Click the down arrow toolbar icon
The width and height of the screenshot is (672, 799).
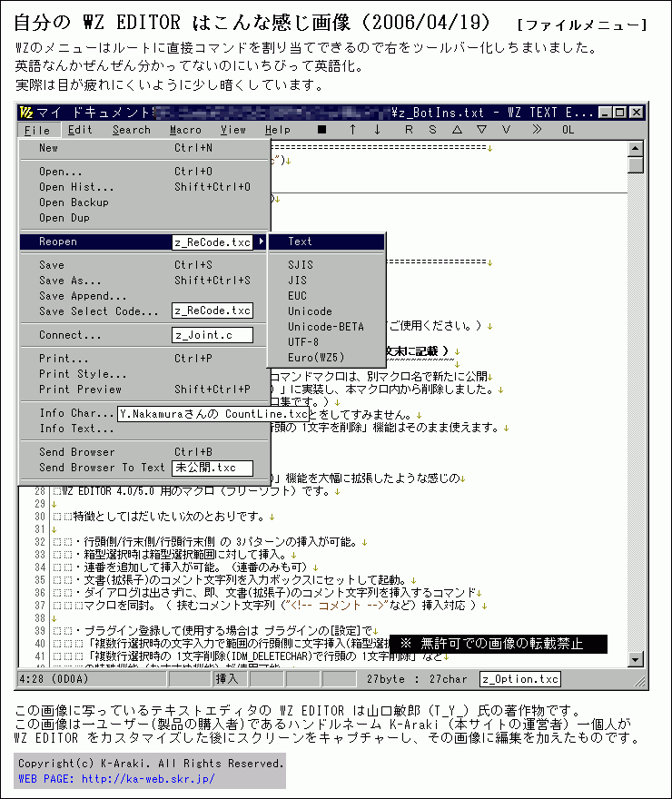tap(377, 130)
